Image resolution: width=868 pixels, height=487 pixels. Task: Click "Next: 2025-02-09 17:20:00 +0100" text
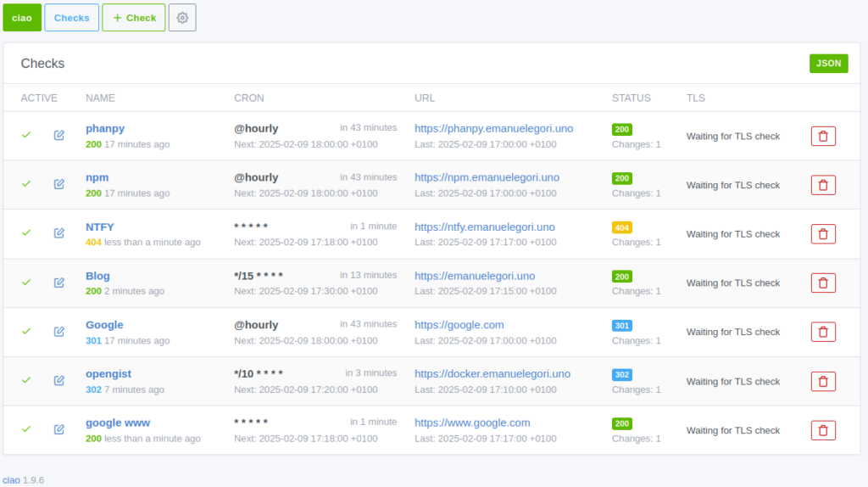coord(305,389)
